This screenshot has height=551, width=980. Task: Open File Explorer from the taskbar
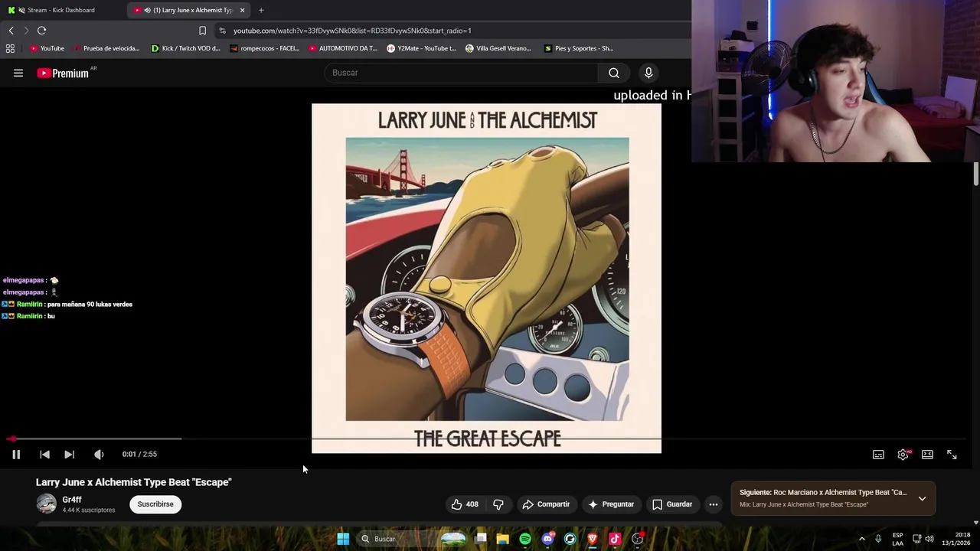click(503, 539)
